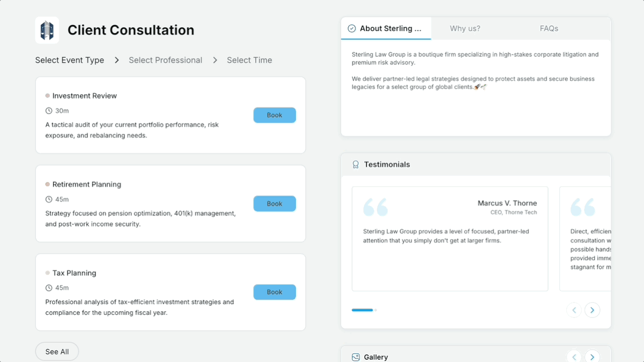Click the quote icon in Marcus Thorne's testimonial
The image size is (644, 362).
[376, 206]
